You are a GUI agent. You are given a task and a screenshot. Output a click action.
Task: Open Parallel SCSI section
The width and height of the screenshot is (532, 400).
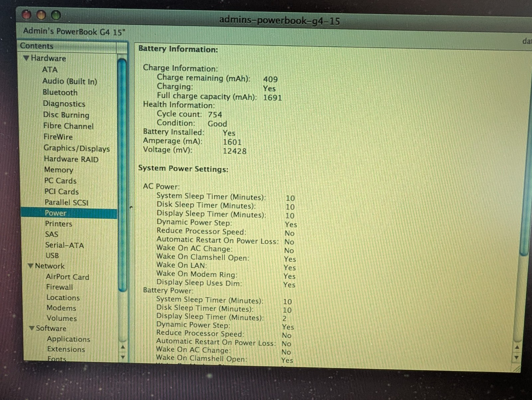tap(66, 202)
